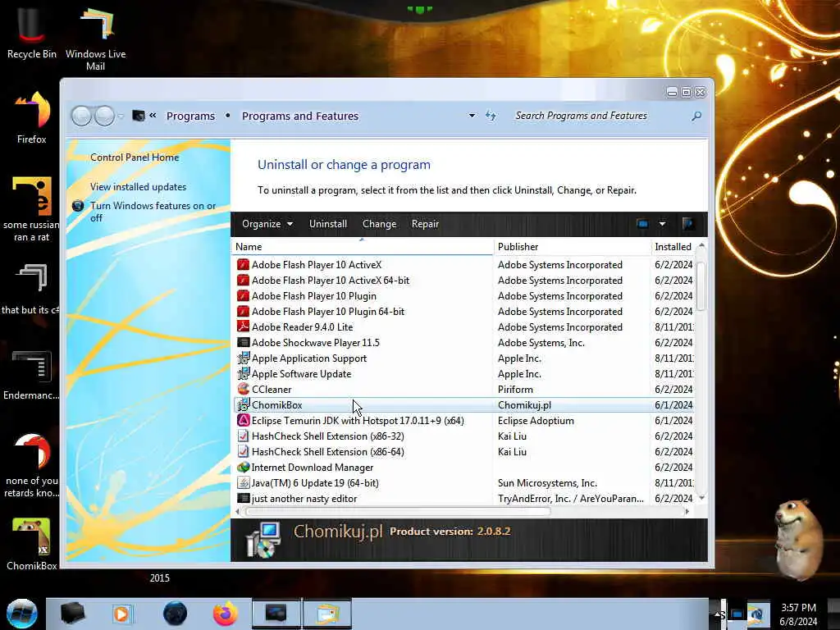Screen dimensions: 840x630
Task: Launch Firefox from the desktop
Action: tap(32, 118)
